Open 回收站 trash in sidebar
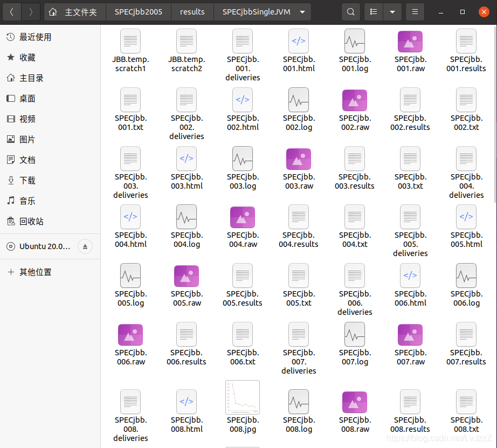497x448 pixels. (x=50, y=222)
